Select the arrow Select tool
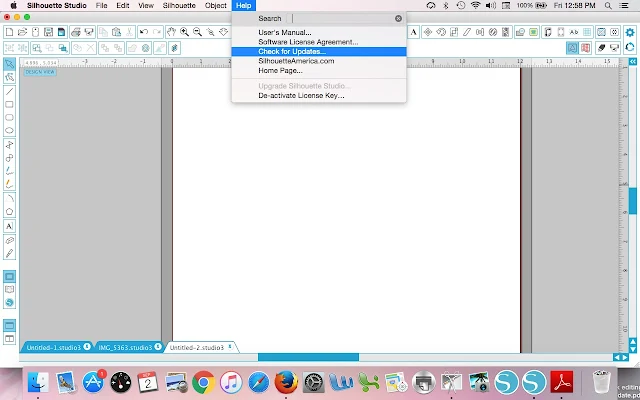Viewport: 640px width, 400px height. [x=9, y=64]
